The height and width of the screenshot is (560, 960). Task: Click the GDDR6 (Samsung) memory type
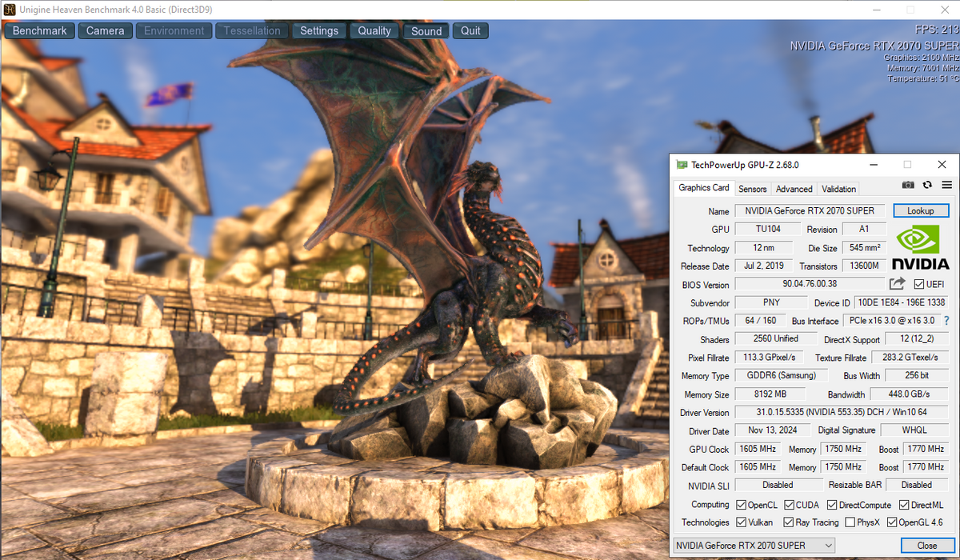[783, 375]
